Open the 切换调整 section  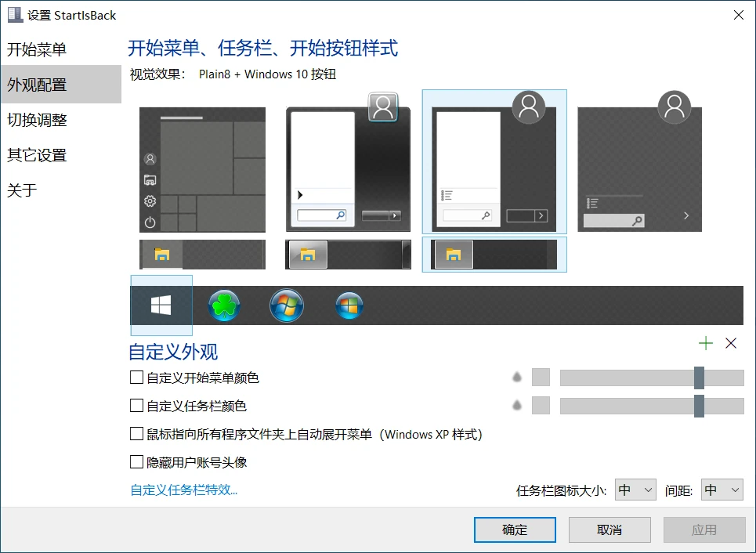pyautogui.click(x=37, y=120)
